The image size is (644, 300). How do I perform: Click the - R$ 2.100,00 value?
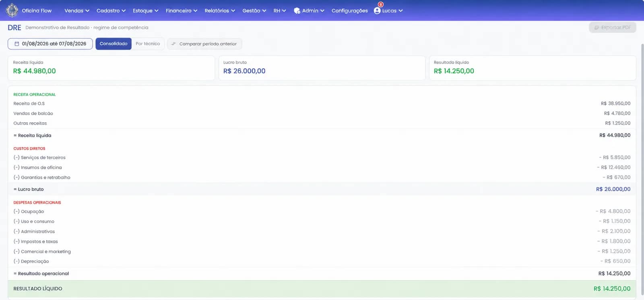[x=614, y=231]
